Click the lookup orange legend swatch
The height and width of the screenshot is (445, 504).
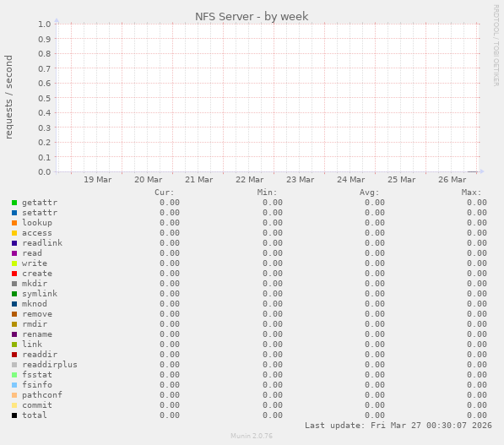[14, 223]
